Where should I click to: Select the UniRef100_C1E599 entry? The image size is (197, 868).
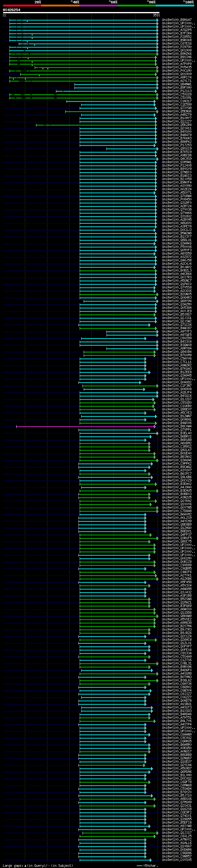(x=177, y=104)
